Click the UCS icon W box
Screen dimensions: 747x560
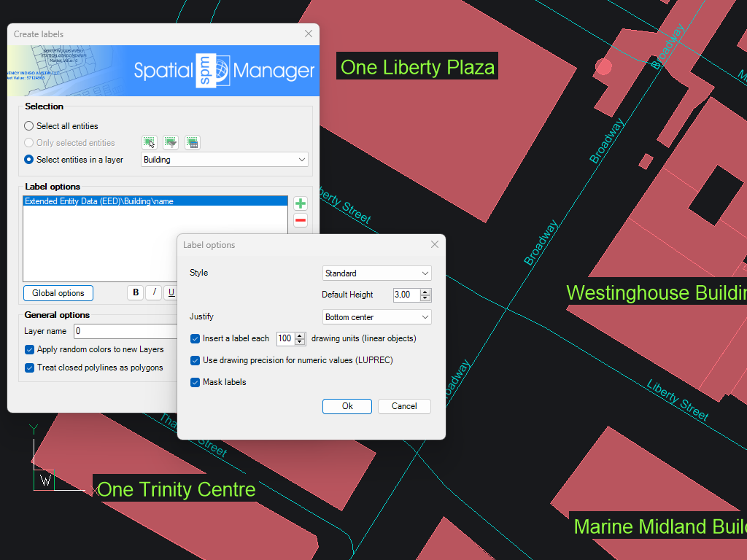tap(44, 481)
